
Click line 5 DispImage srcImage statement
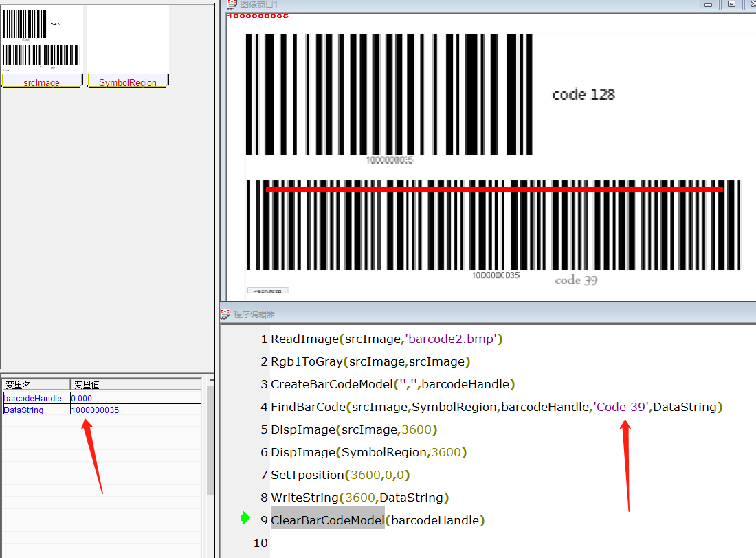(354, 429)
